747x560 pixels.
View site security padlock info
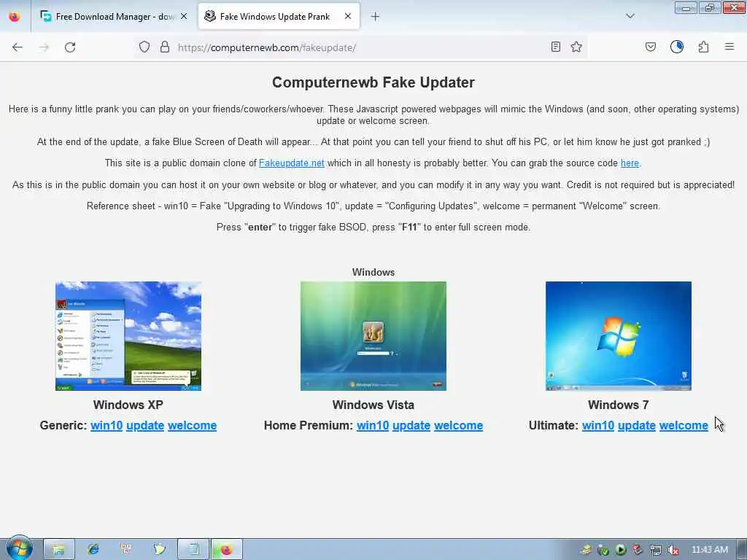click(165, 47)
